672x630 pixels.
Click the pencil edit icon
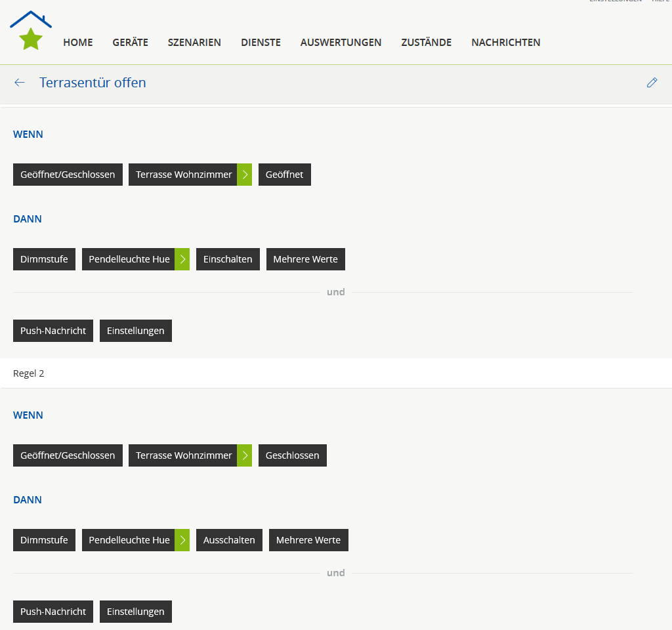coord(652,83)
